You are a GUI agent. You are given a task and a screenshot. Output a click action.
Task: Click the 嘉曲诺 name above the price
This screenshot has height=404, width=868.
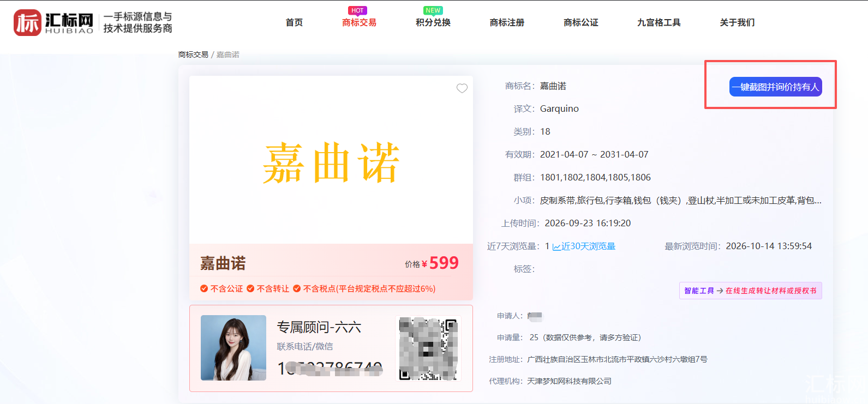(223, 263)
